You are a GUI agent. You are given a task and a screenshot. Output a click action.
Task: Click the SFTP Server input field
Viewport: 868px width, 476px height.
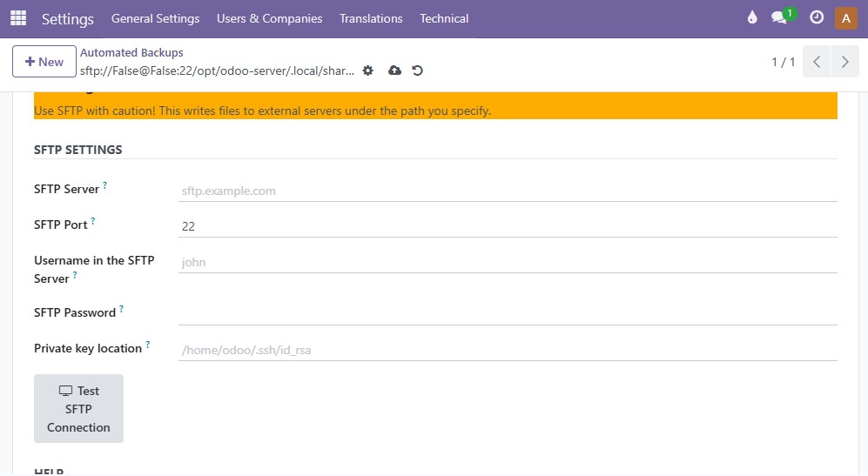coord(507,191)
